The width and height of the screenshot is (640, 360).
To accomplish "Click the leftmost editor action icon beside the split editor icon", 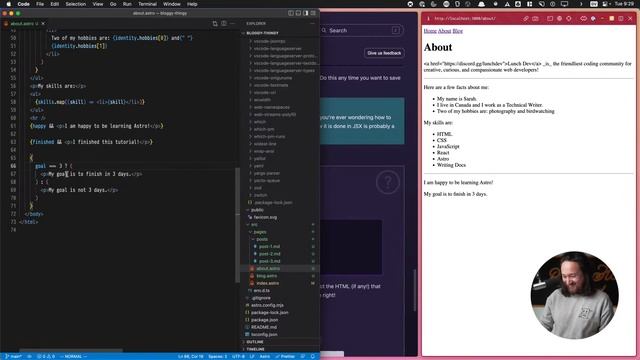I will [x=215, y=24].
